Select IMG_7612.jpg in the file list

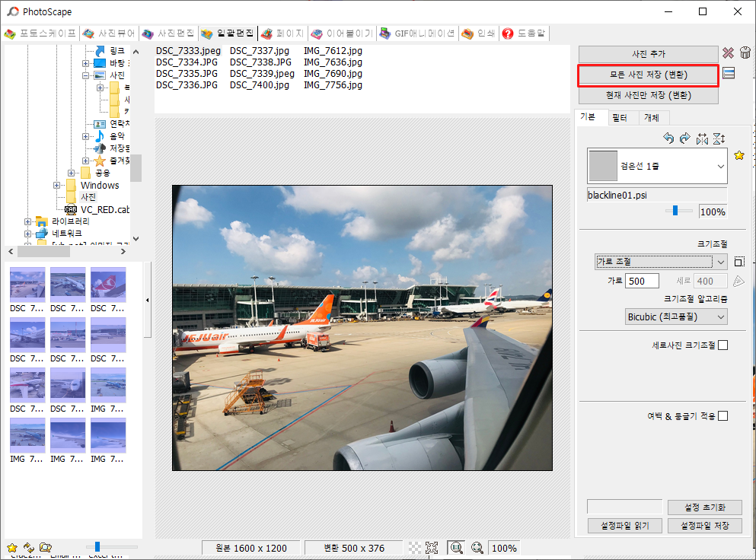coord(333,51)
